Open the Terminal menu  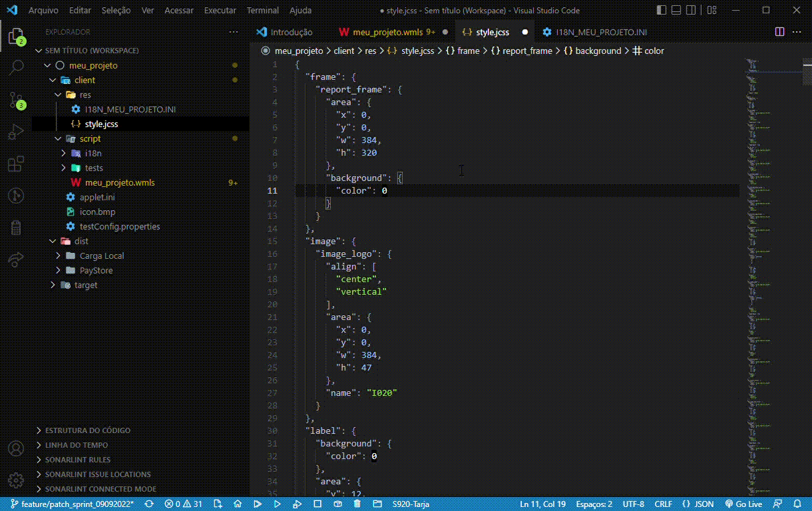pos(262,10)
